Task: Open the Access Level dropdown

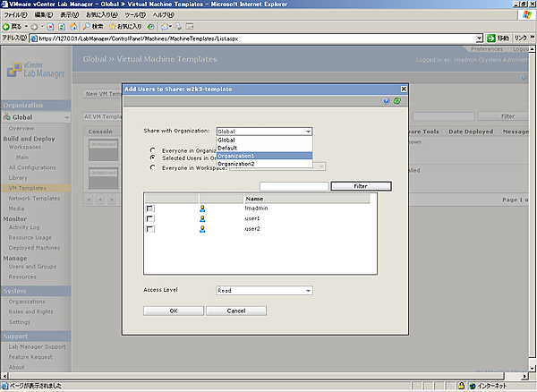Action: (264, 291)
